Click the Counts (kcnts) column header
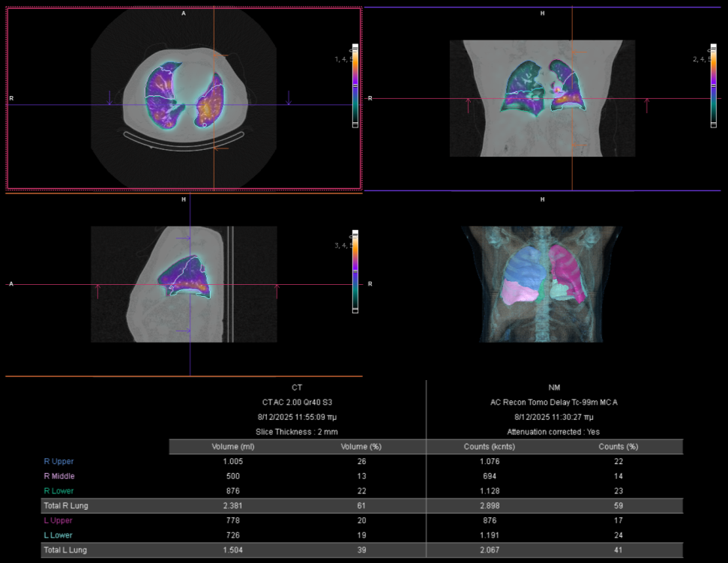This screenshot has width=728, height=563. pyautogui.click(x=490, y=447)
